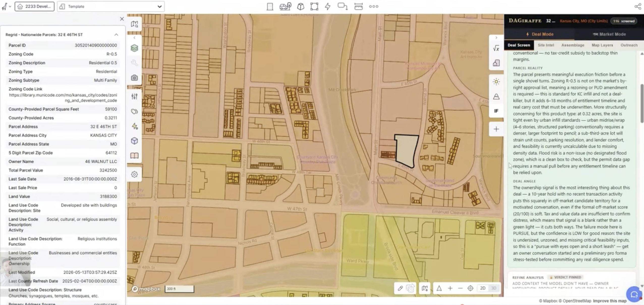Expand right toolbar with the chevron arrow

click(x=496, y=38)
